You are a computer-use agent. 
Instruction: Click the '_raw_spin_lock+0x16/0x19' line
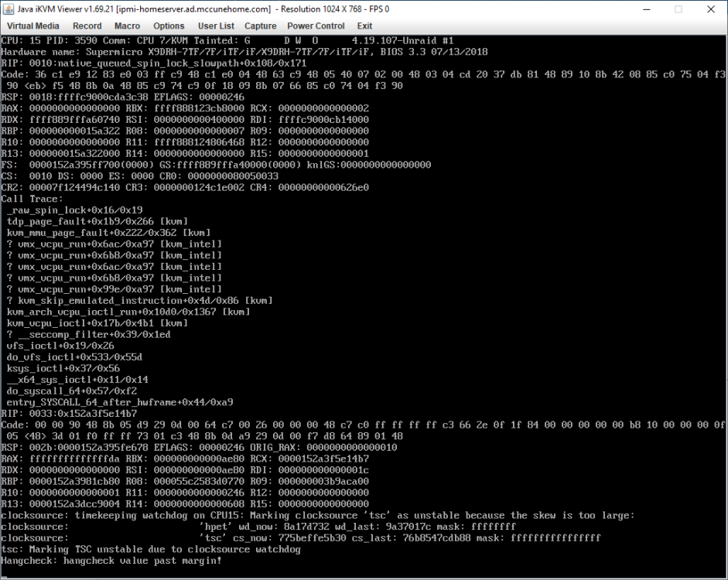(x=74, y=210)
